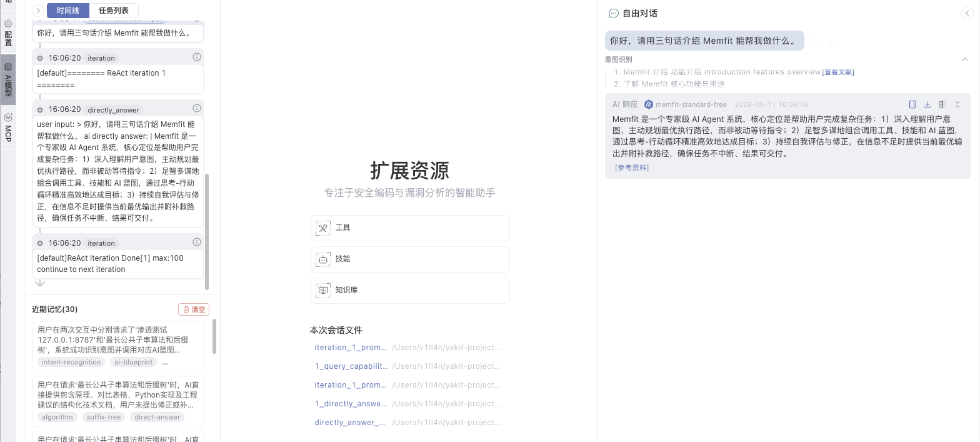Open the 配置 settings sidebar tab
Screen dimensions: 980x442
pyautogui.click(x=8, y=34)
